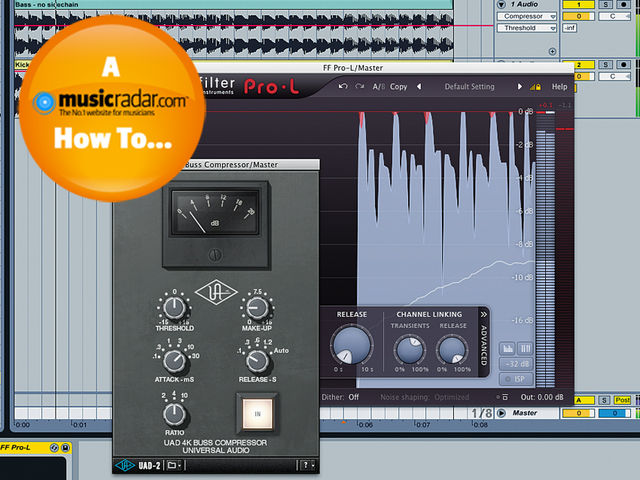Turn the Release-S knob on UAD compressor
This screenshot has height=480, width=640.
click(258, 361)
